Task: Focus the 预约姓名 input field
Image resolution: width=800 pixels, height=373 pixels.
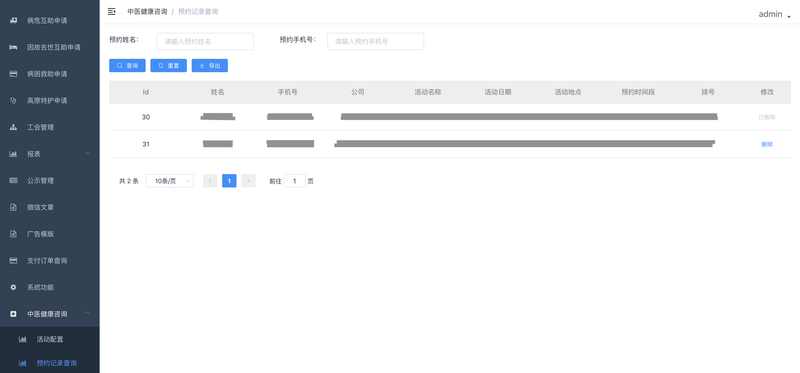Action: [x=205, y=41]
